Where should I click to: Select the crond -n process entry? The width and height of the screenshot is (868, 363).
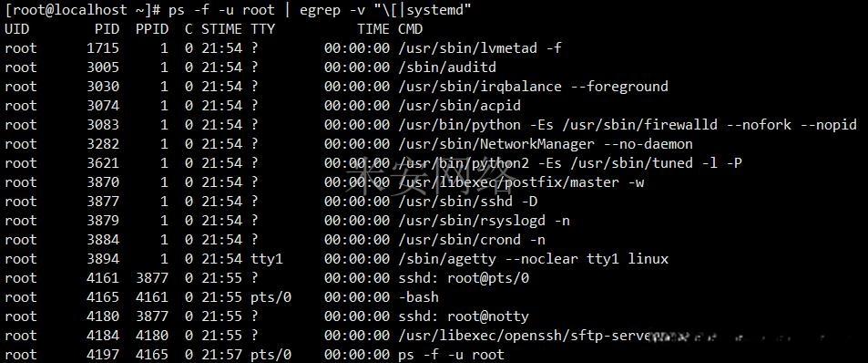point(472,240)
